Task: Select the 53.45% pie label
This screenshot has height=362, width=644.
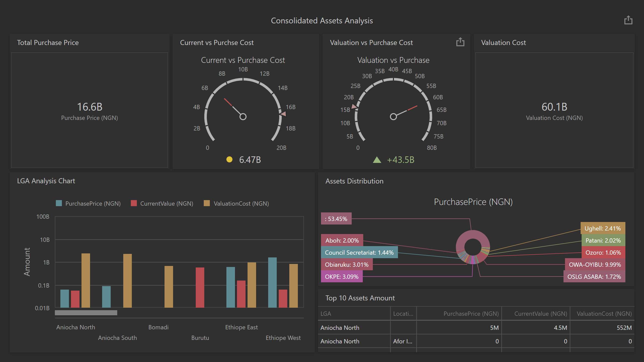Action: pos(336,219)
